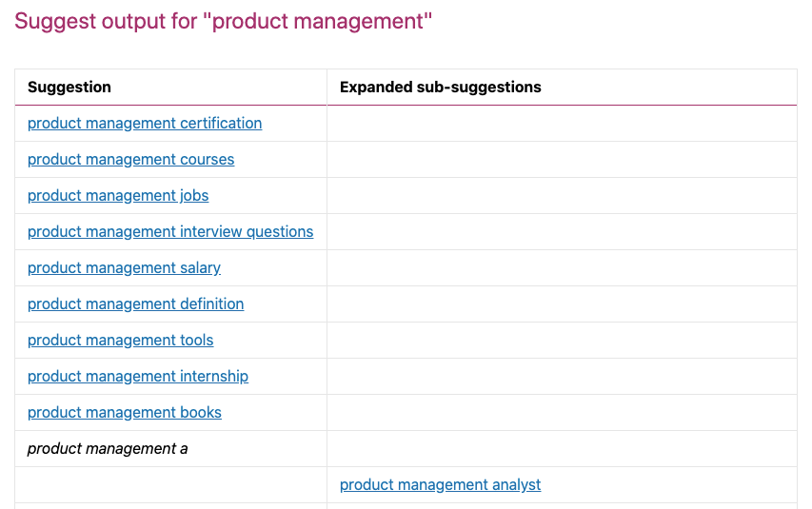Screen dimensions: 812x509
Task: Click the Suggest output page heading
Action: point(223,21)
